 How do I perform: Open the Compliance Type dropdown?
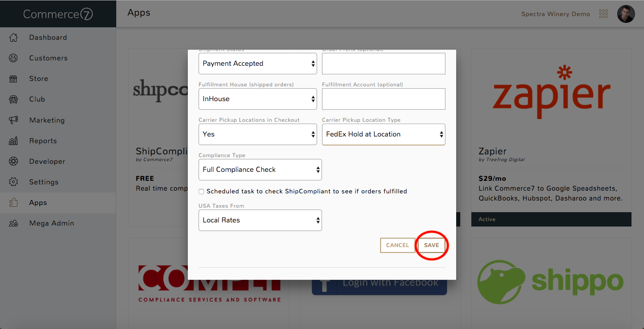tap(260, 170)
